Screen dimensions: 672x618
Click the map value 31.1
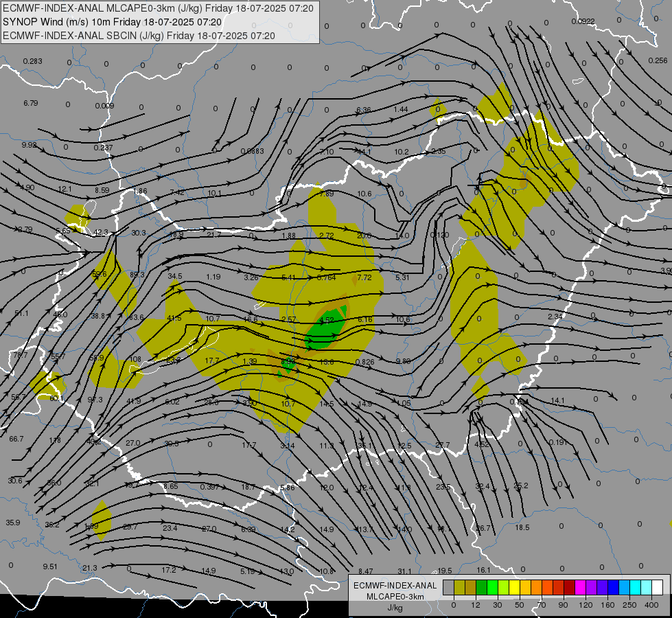click(404, 571)
